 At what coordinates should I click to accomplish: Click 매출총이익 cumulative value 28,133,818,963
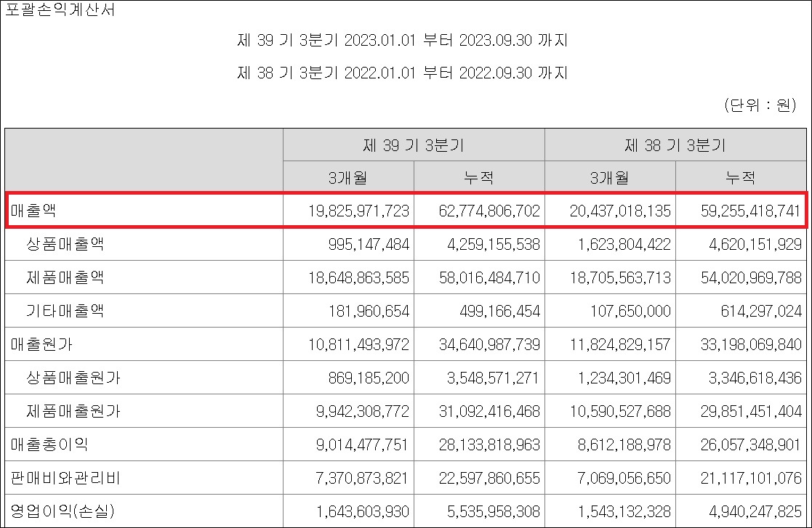point(489,444)
